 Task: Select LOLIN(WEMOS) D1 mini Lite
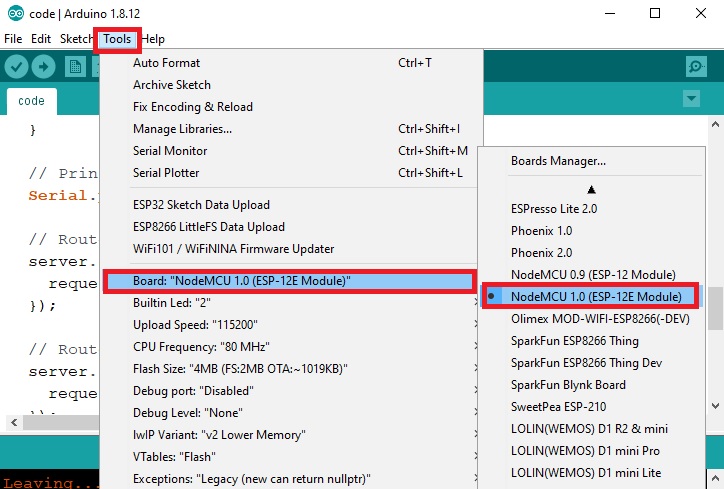592,473
